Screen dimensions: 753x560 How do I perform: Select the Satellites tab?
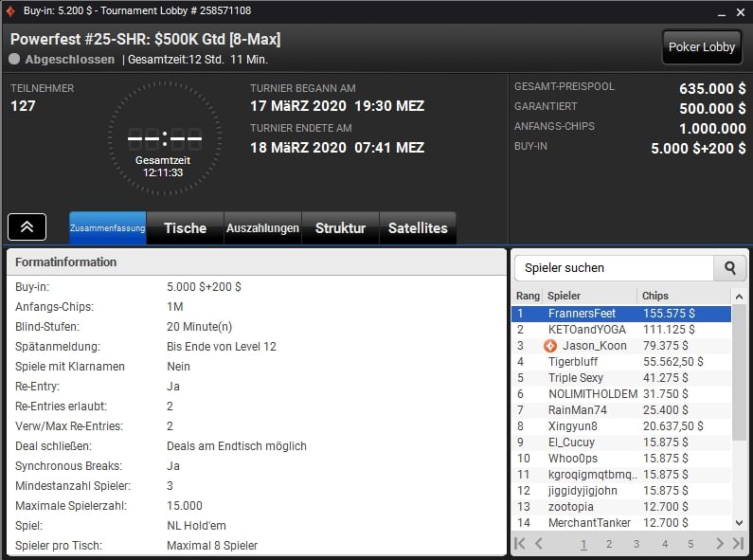[x=418, y=228]
